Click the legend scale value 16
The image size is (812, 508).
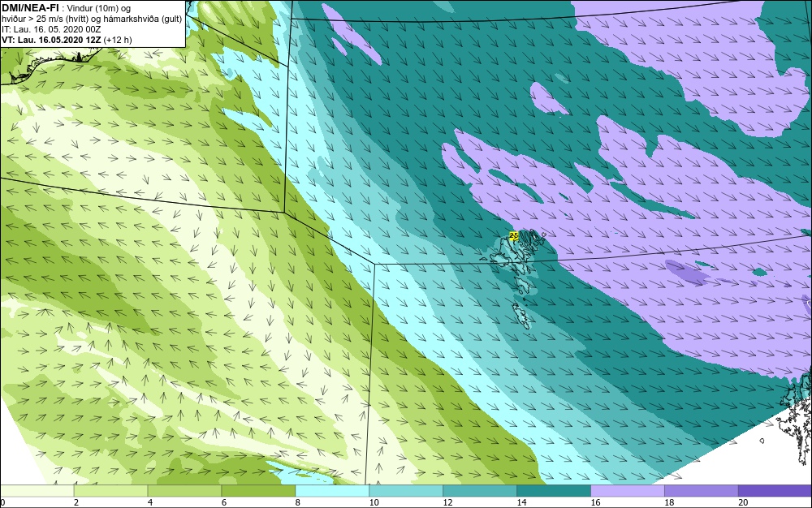pos(595,502)
